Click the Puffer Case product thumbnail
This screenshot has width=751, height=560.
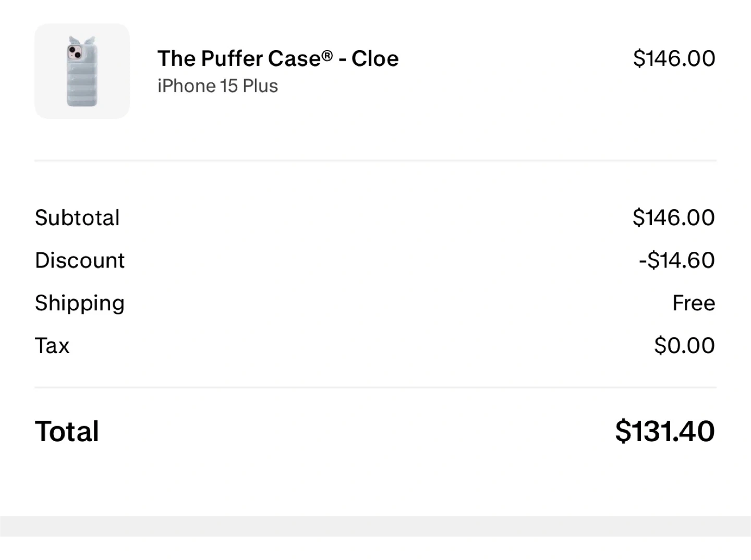point(82,71)
